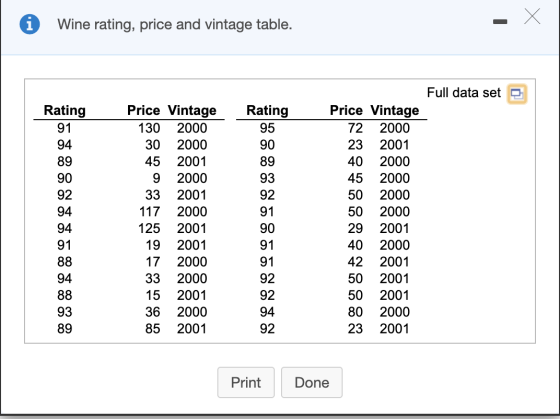This screenshot has height=419, width=560.
Task: Close the wine table dialog
Action: (x=532, y=16)
